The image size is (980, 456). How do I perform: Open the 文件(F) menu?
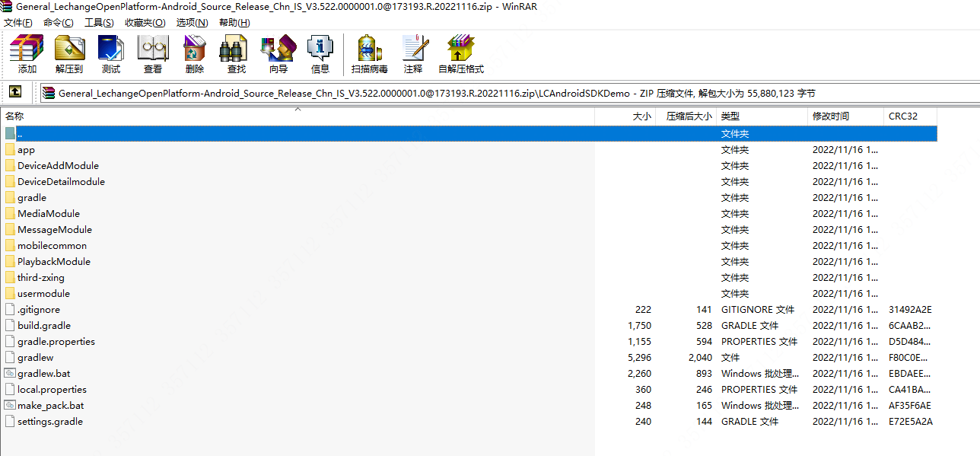[18, 22]
